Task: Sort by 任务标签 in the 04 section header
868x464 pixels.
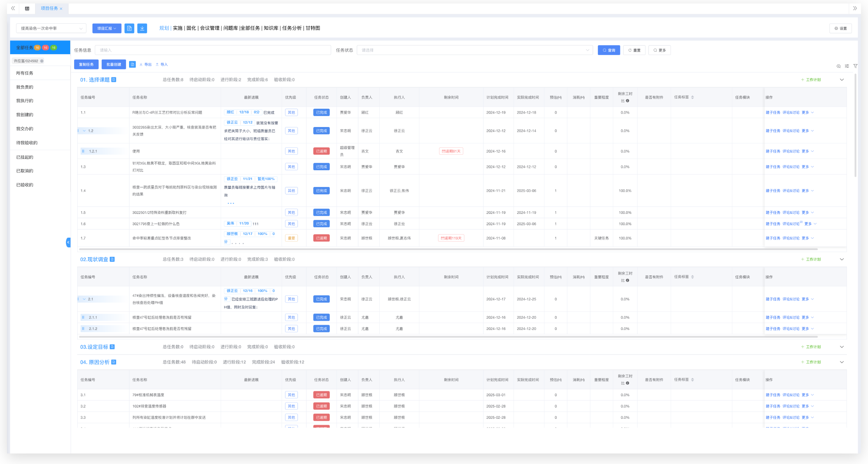Action: [693, 380]
